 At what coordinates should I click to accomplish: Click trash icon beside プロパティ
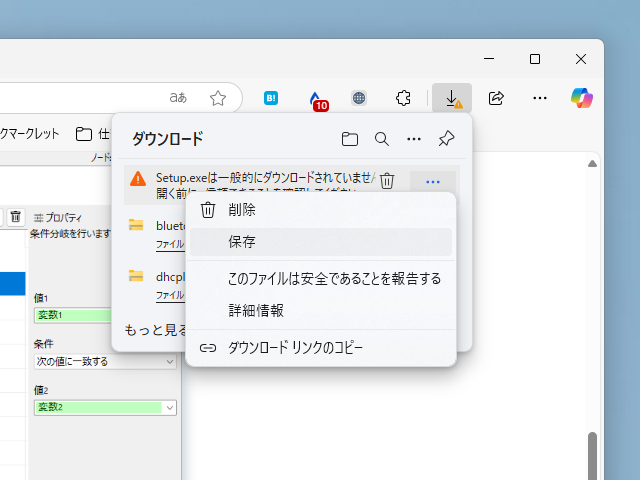[16, 216]
